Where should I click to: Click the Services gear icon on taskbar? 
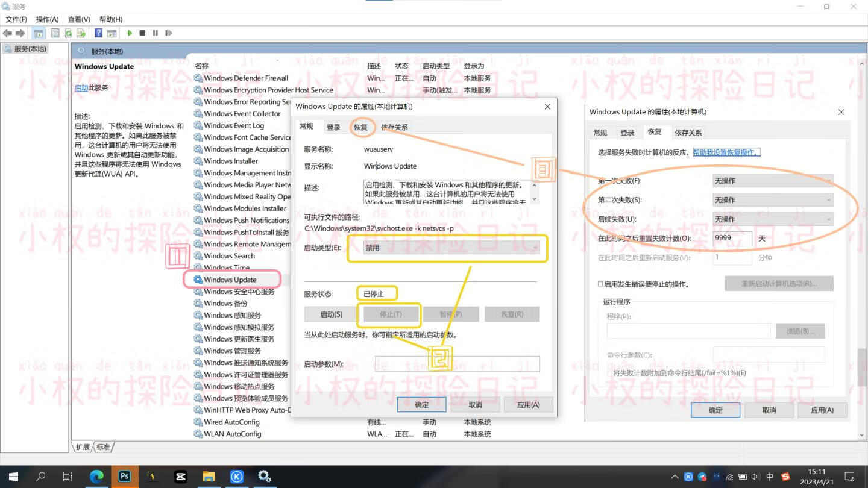click(x=264, y=477)
